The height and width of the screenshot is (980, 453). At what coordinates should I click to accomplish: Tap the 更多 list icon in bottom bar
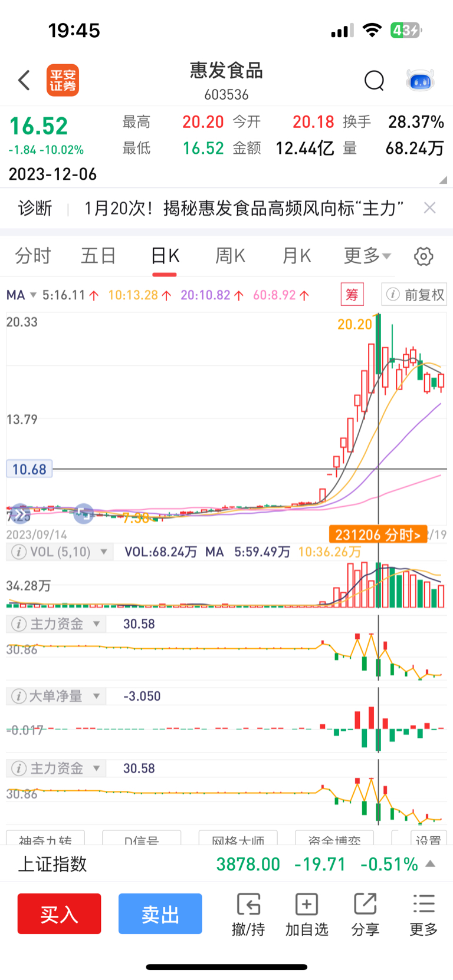coord(424,904)
